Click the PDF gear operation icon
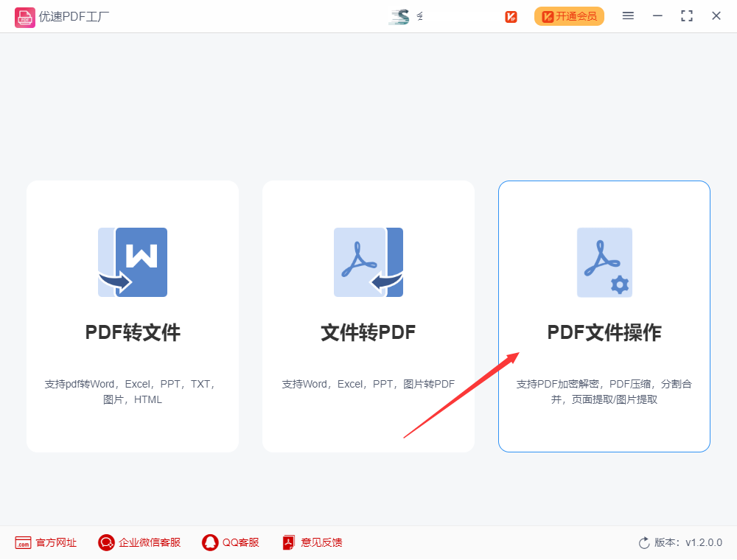Viewport: 737px width, 560px height. tap(604, 262)
